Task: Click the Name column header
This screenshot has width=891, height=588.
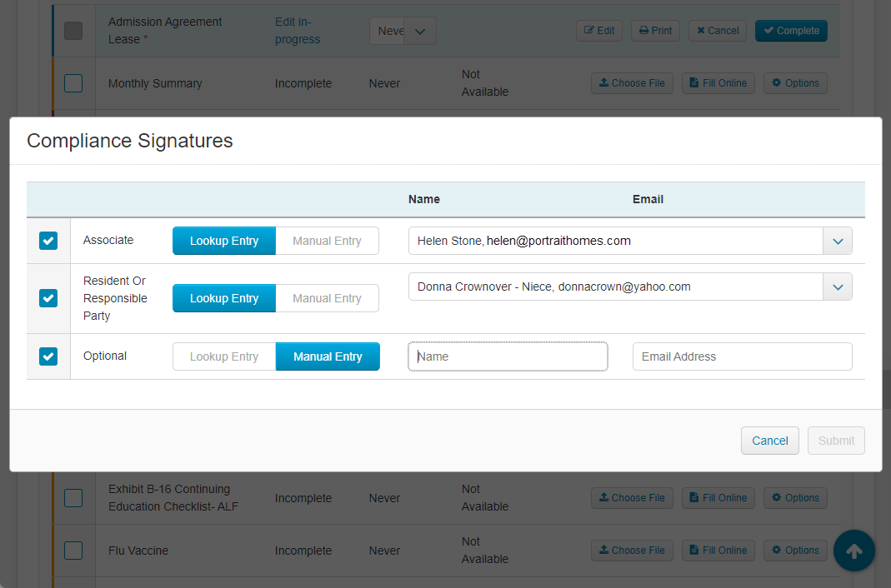Action: coord(424,199)
